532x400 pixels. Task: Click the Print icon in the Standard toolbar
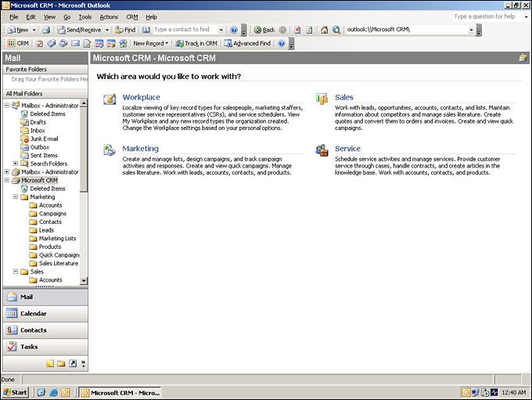[x=46, y=30]
